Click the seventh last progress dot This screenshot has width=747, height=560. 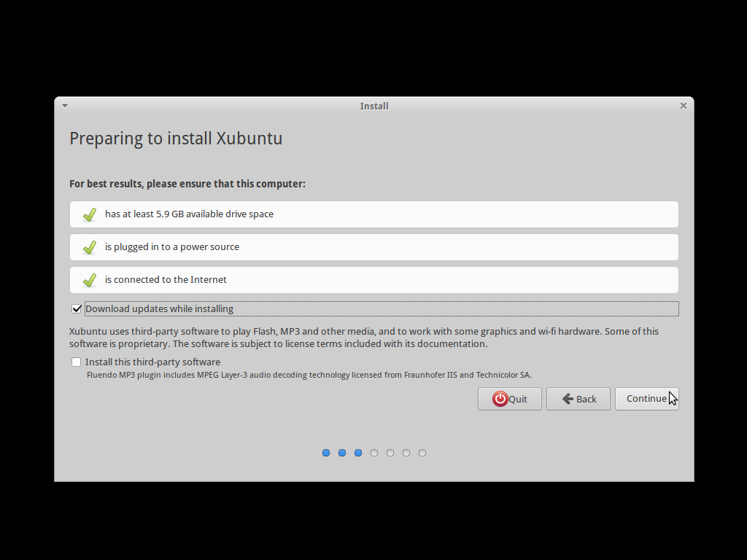(422, 453)
